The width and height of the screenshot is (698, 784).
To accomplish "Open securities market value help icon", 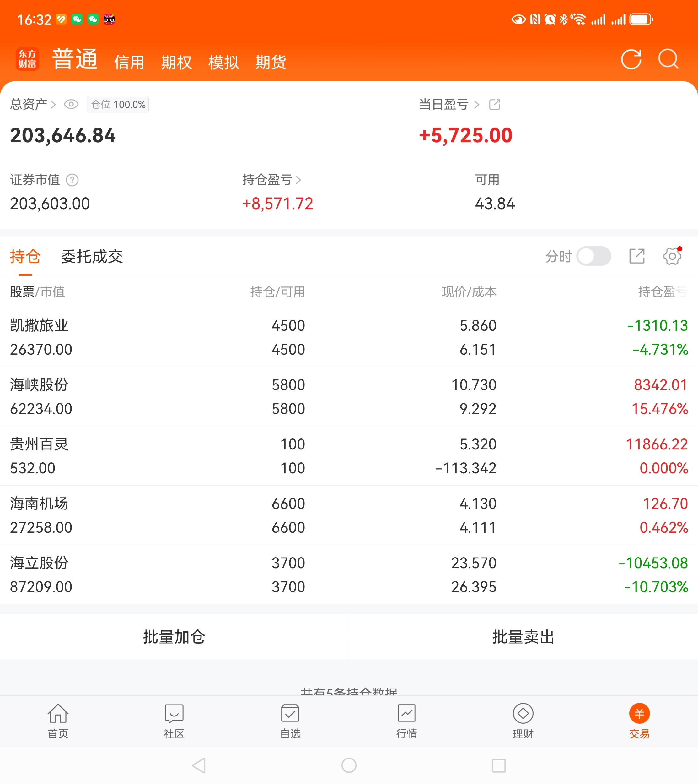I will [x=72, y=180].
